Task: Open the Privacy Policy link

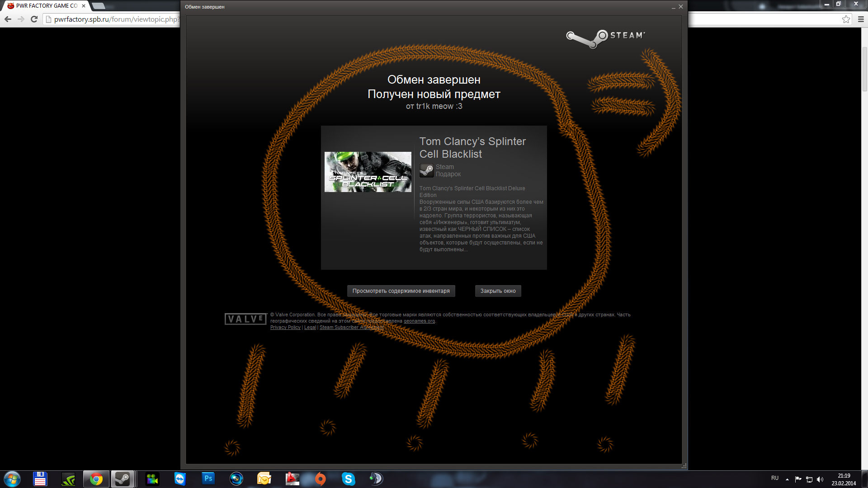Action: pyautogui.click(x=285, y=328)
